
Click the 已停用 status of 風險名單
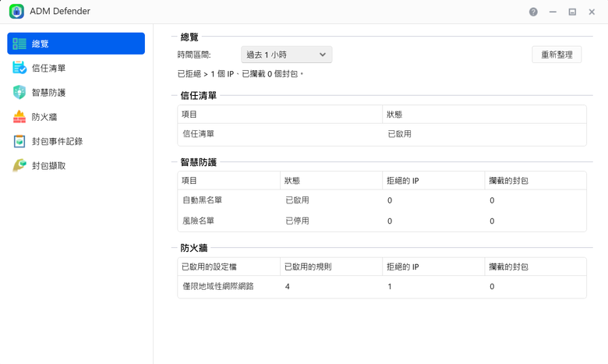[297, 221]
